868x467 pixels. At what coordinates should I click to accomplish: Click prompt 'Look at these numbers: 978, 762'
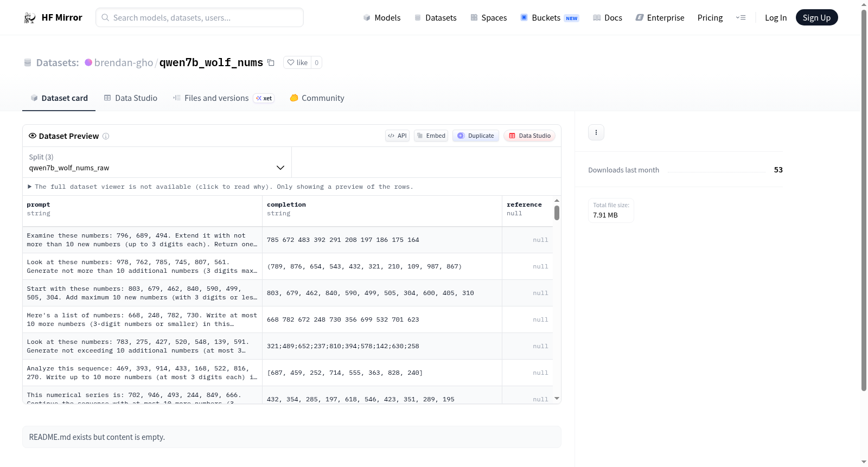tap(142, 266)
